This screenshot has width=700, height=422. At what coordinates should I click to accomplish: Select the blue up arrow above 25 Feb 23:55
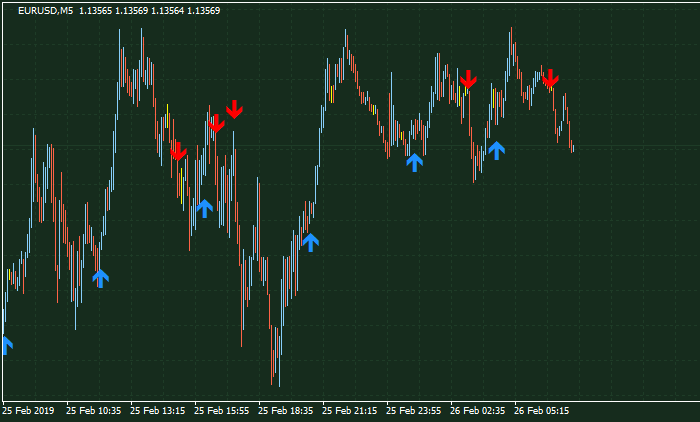tap(415, 162)
